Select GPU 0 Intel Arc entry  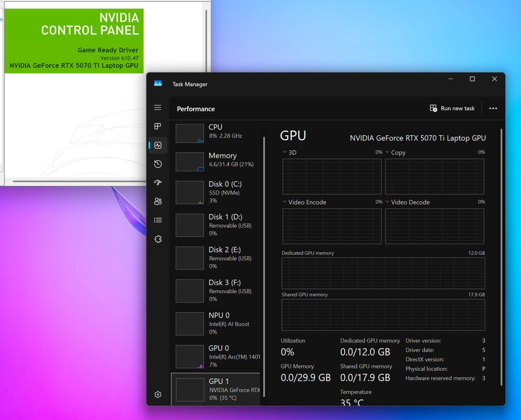point(216,357)
